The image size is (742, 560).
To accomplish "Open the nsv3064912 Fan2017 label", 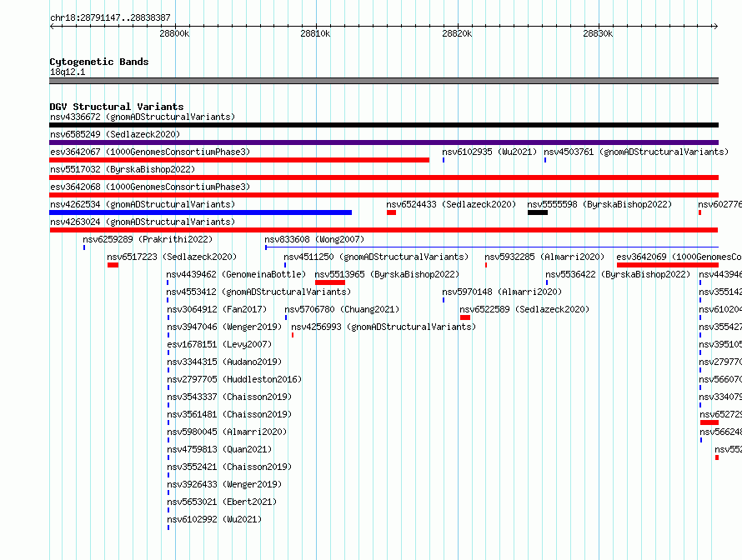I will [x=217, y=309].
